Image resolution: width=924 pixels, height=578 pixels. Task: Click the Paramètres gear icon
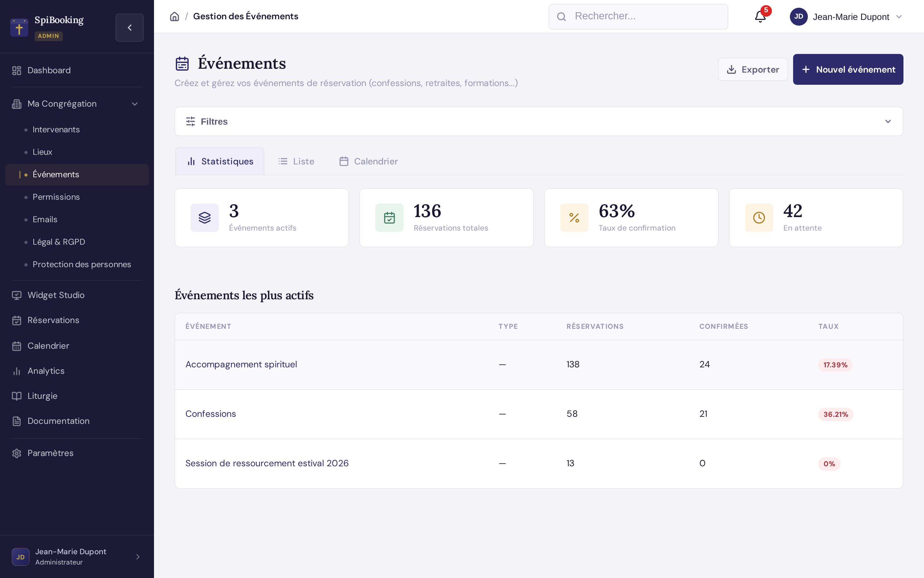(x=16, y=453)
